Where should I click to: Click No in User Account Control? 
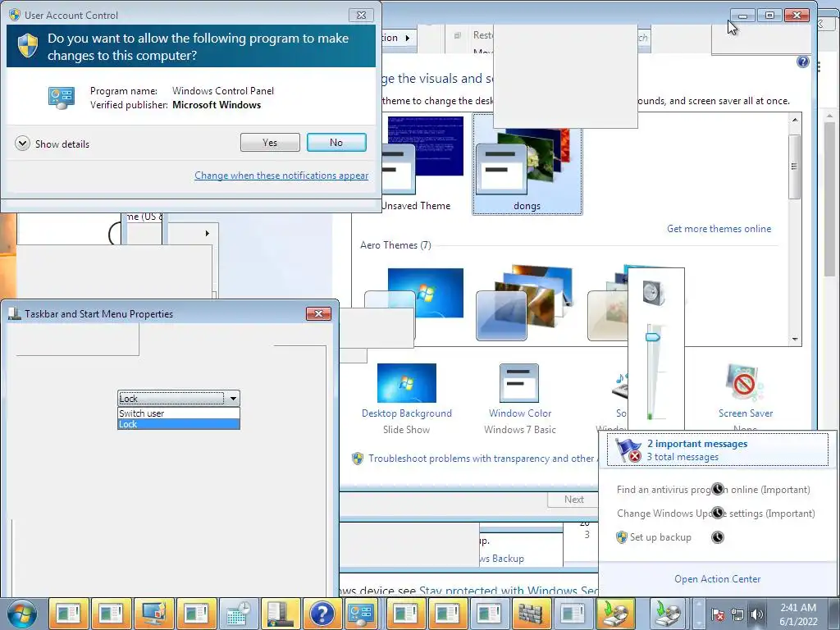click(336, 143)
